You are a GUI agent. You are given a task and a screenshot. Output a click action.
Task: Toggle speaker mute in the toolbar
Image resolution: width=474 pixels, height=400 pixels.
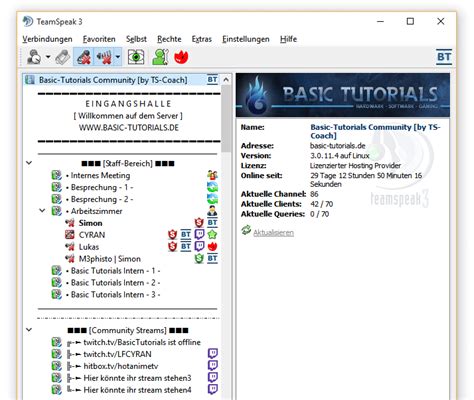point(104,57)
